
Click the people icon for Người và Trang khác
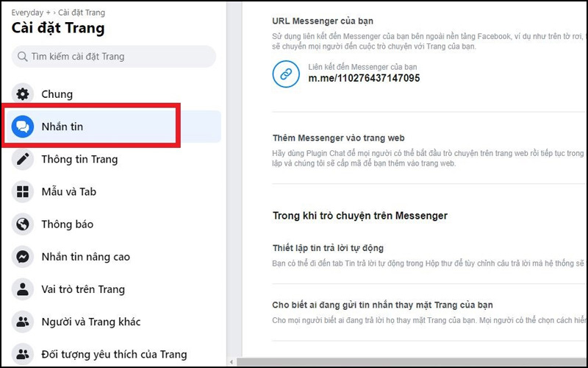coord(23,322)
